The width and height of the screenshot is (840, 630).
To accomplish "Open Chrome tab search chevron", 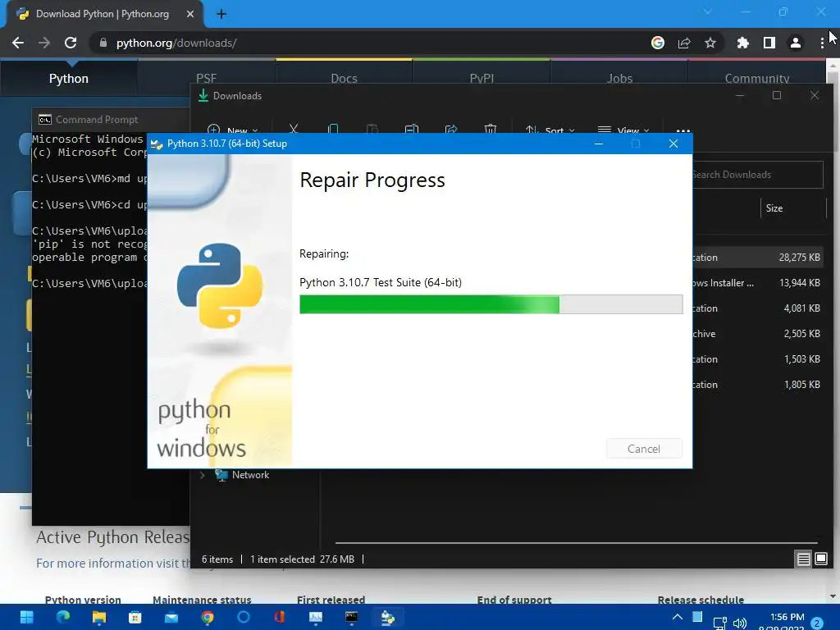I will coord(708,11).
